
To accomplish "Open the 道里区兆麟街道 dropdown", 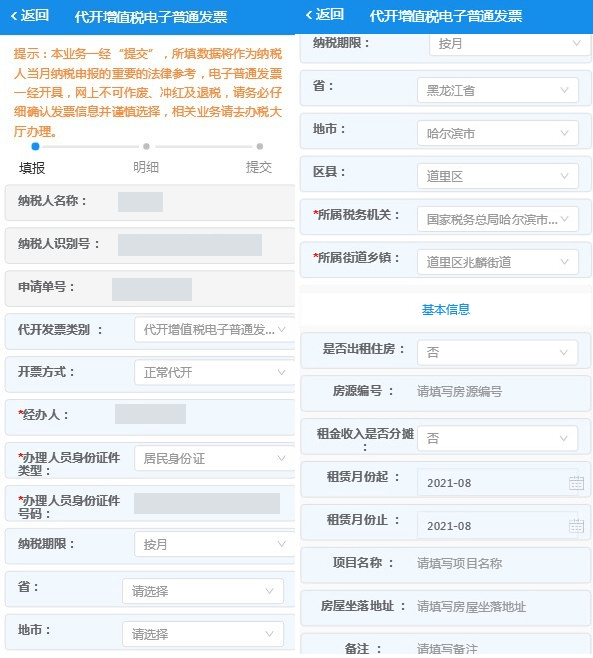I will click(x=498, y=262).
